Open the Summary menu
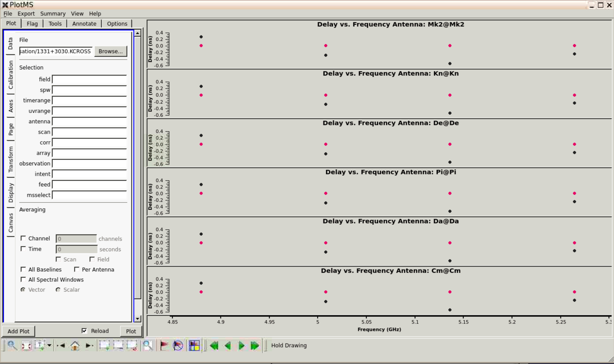614x364 pixels. [x=53, y=14]
